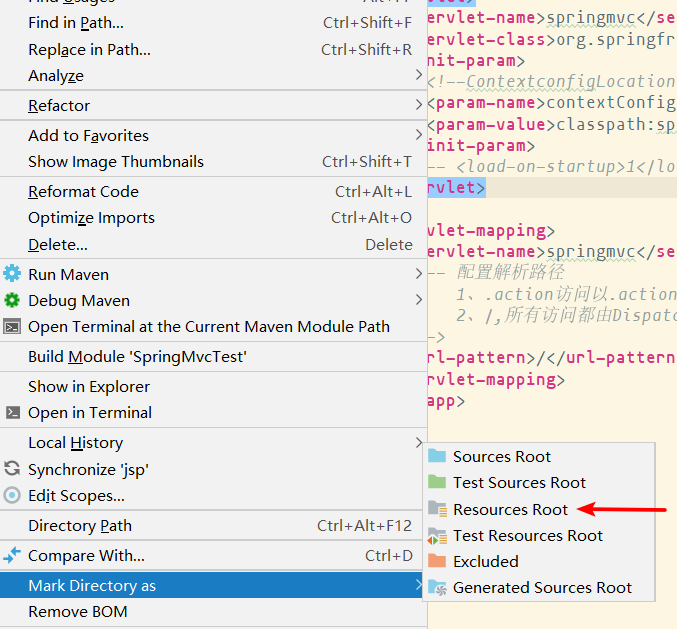Click the Edit Scopes circle icon
The height and width of the screenshot is (629, 677).
tap(12, 495)
